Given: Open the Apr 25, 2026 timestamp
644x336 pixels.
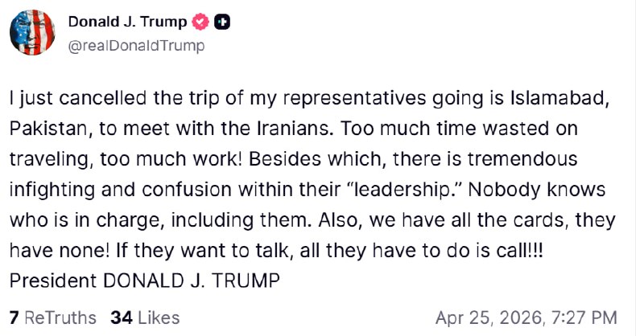Looking at the screenshot, I should (526, 318).
